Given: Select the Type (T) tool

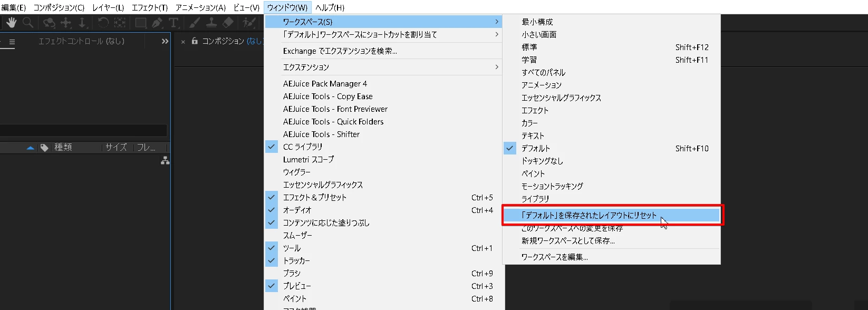Looking at the screenshot, I should pos(173,23).
